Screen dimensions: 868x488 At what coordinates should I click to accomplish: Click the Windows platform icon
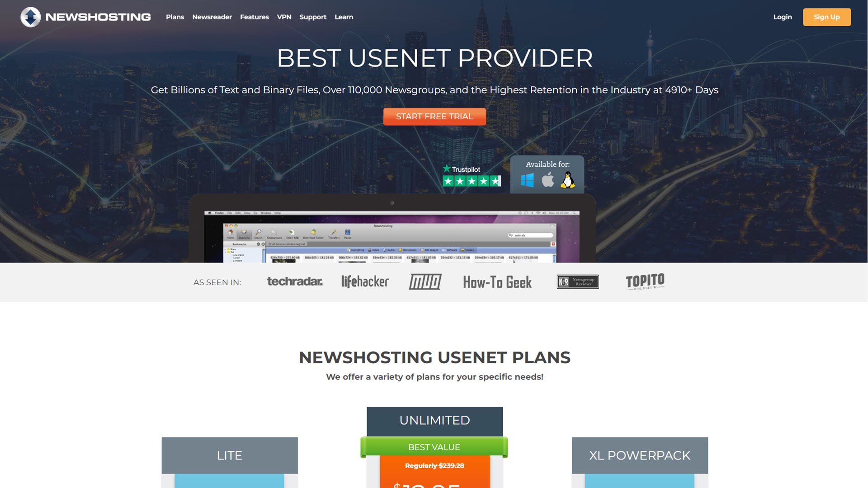pos(526,180)
